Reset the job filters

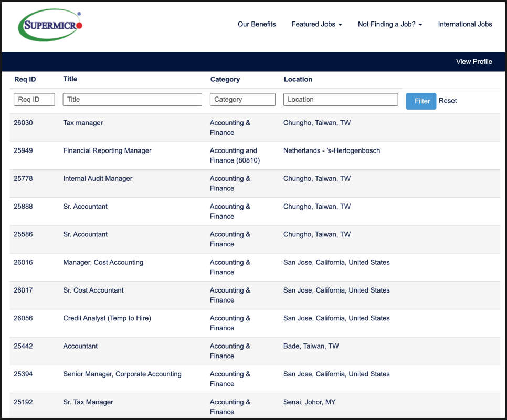(448, 101)
